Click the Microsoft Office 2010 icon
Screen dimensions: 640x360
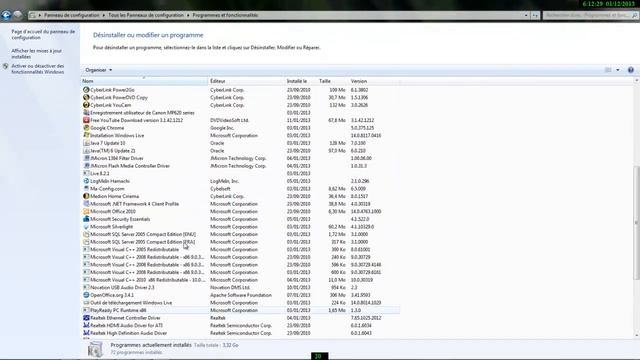click(86, 211)
